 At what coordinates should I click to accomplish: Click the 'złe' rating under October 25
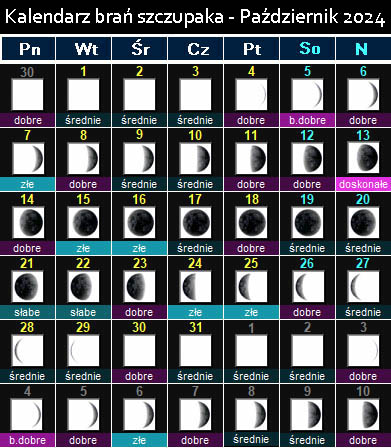pyautogui.click(x=251, y=312)
